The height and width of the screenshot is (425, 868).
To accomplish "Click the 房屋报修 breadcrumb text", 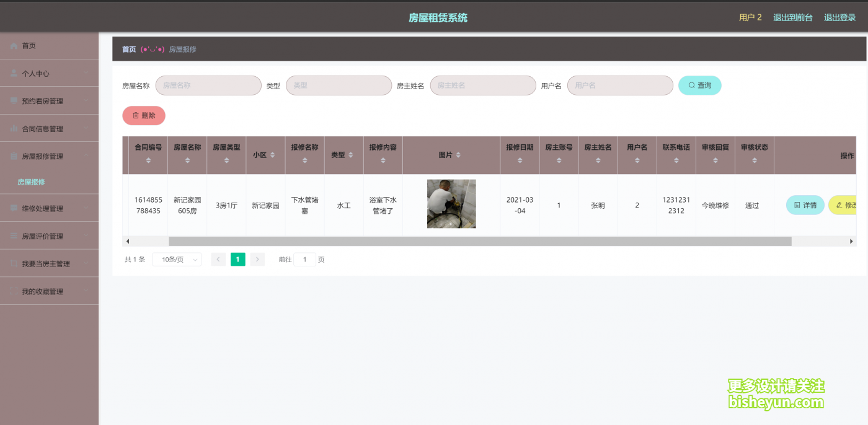I will click(x=182, y=49).
